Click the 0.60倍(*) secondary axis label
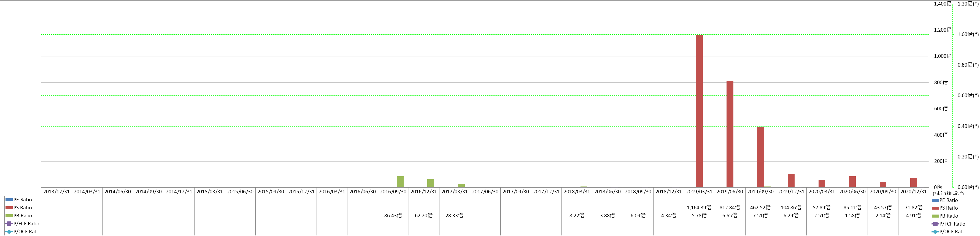The height and width of the screenshot is (236, 980). tap(968, 95)
